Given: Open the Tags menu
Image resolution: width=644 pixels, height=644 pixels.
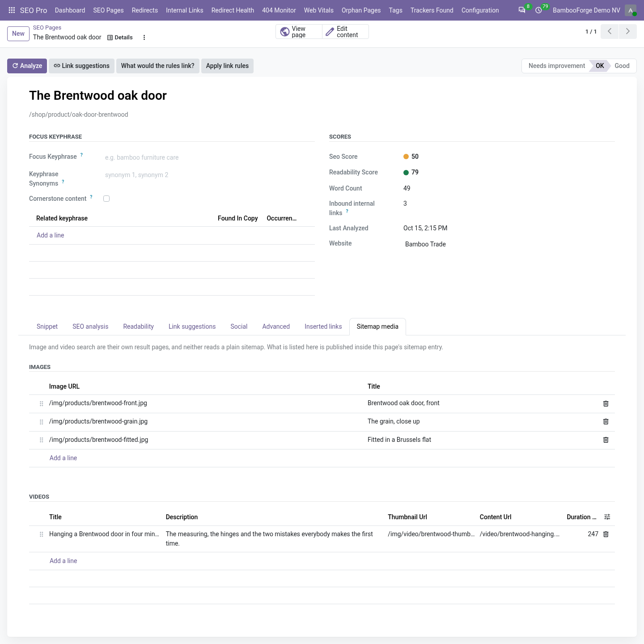Looking at the screenshot, I should pos(395,10).
